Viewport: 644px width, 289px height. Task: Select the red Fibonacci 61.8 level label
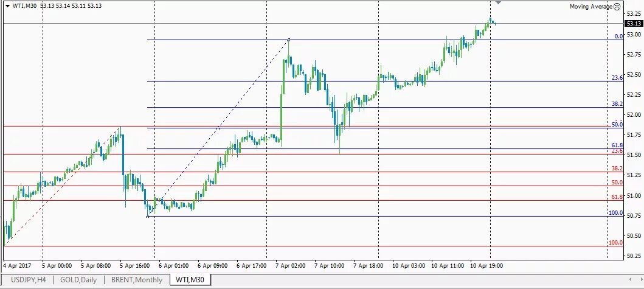617,197
